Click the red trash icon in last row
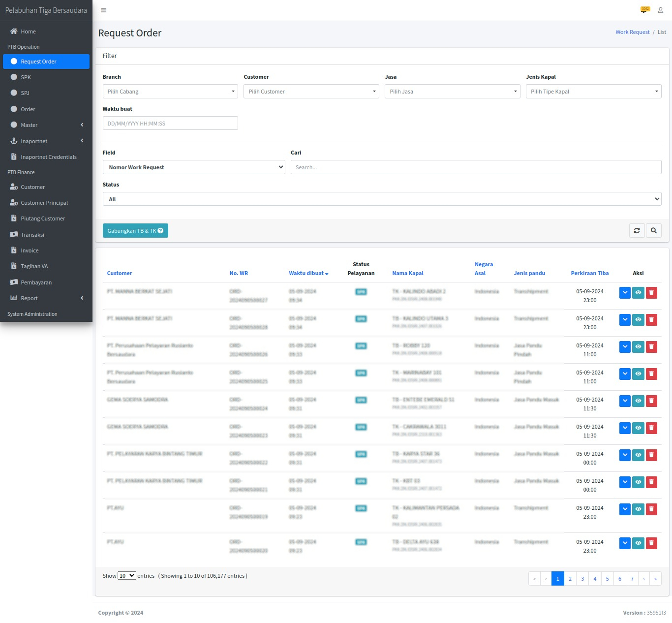Screen dimensions: 672x623 [651, 543]
